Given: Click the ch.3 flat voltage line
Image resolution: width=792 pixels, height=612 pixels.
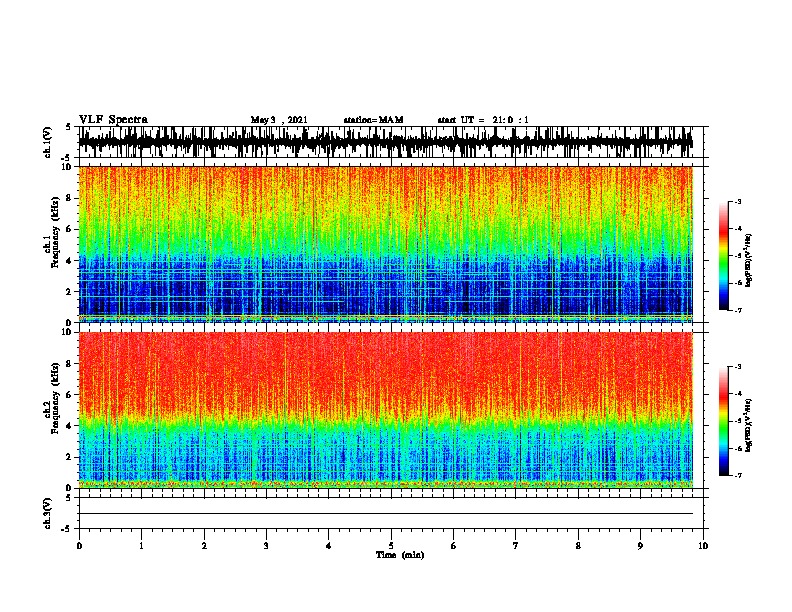Looking at the screenshot, I should pos(385,514).
